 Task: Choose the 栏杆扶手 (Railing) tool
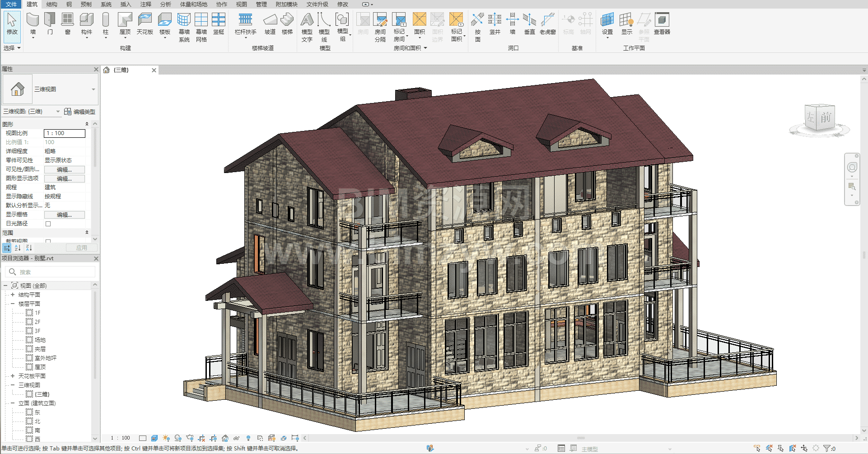pos(245,20)
